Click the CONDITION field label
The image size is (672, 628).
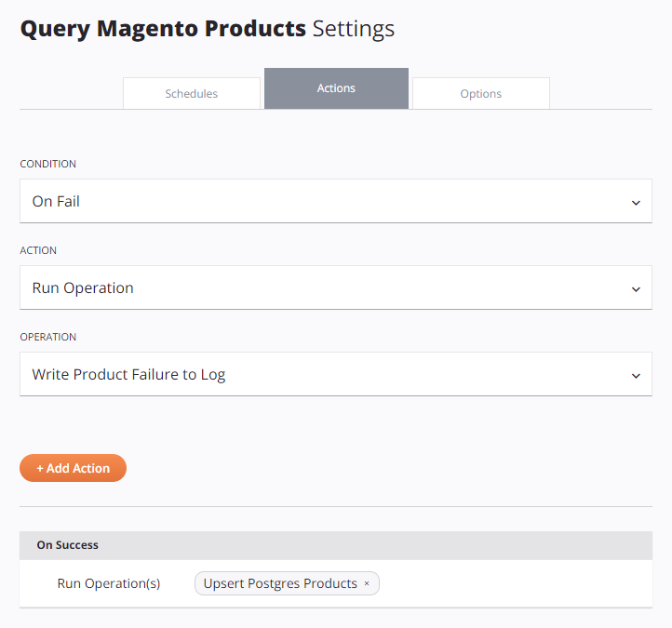[48, 164]
